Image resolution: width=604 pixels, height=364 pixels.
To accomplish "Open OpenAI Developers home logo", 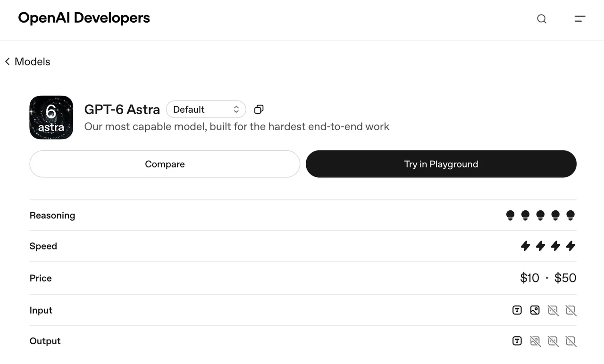I will click(84, 18).
